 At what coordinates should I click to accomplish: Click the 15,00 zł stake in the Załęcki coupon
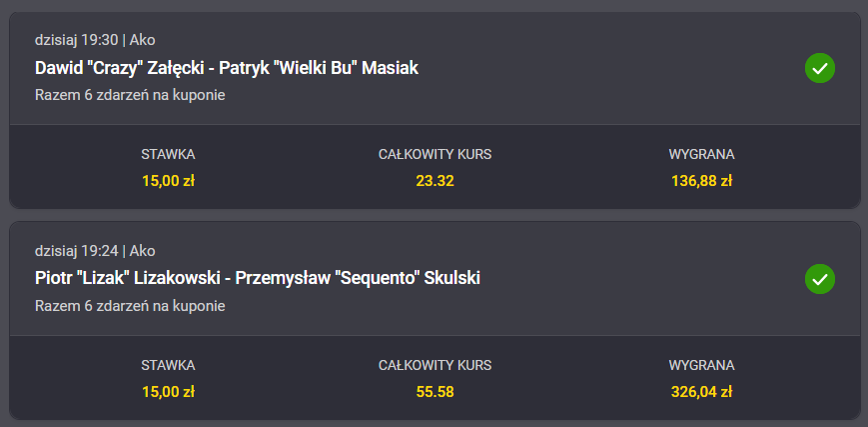(168, 181)
